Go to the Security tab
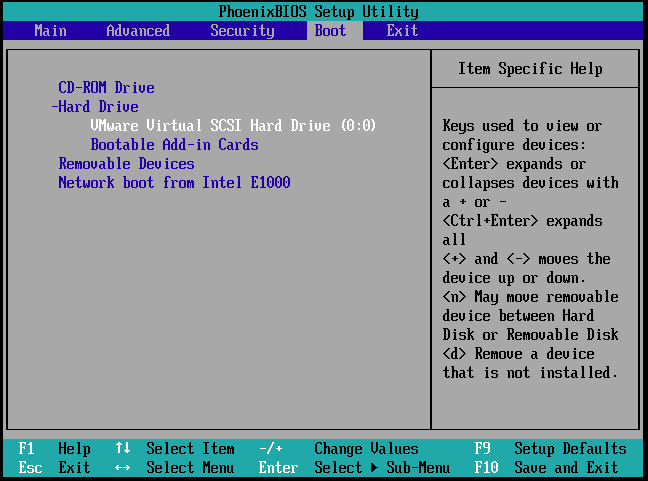Image resolution: width=648 pixels, height=481 pixels. [242, 30]
